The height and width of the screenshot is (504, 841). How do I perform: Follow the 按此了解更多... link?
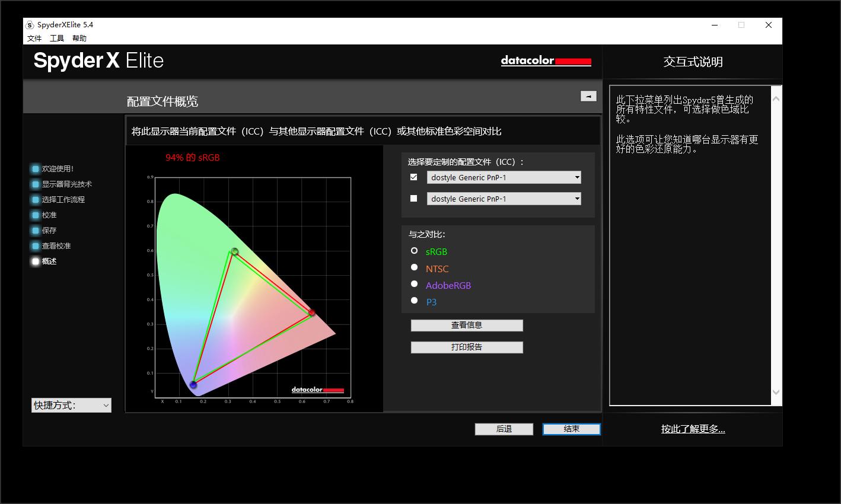[x=693, y=429]
